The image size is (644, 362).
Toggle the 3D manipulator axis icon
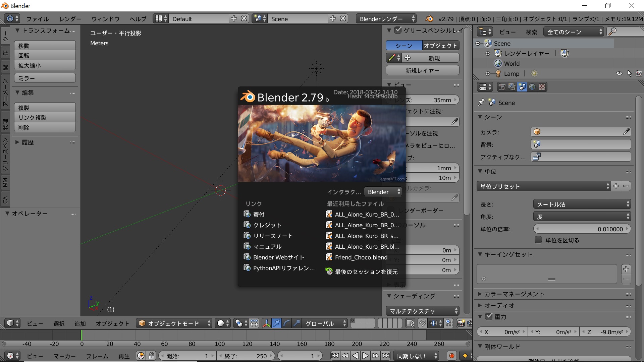(x=266, y=323)
